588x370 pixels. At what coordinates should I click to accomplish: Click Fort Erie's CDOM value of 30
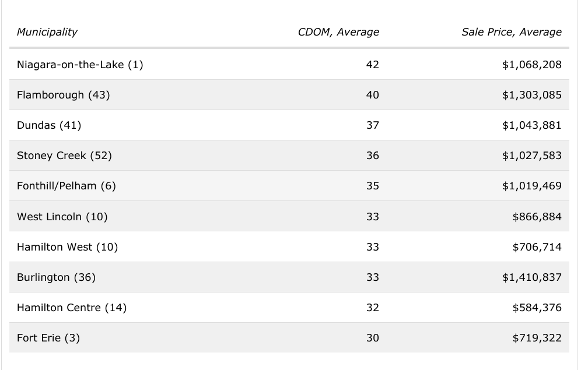coord(372,338)
